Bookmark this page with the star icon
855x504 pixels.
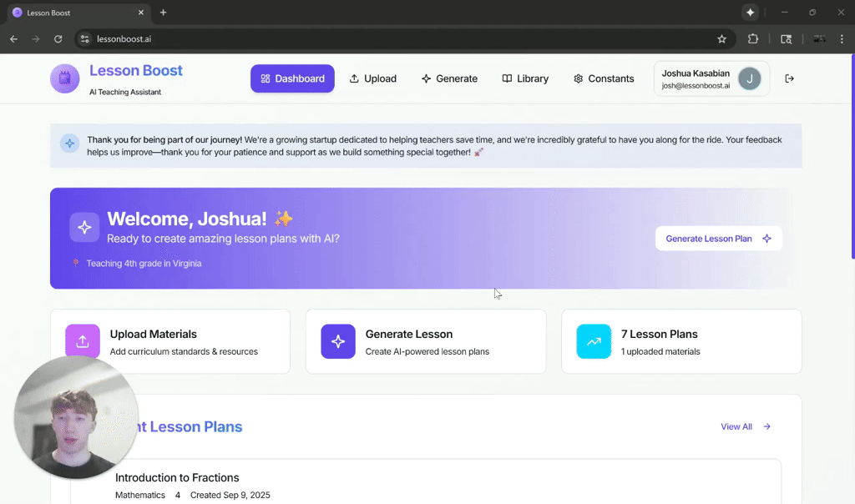point(721,38)
